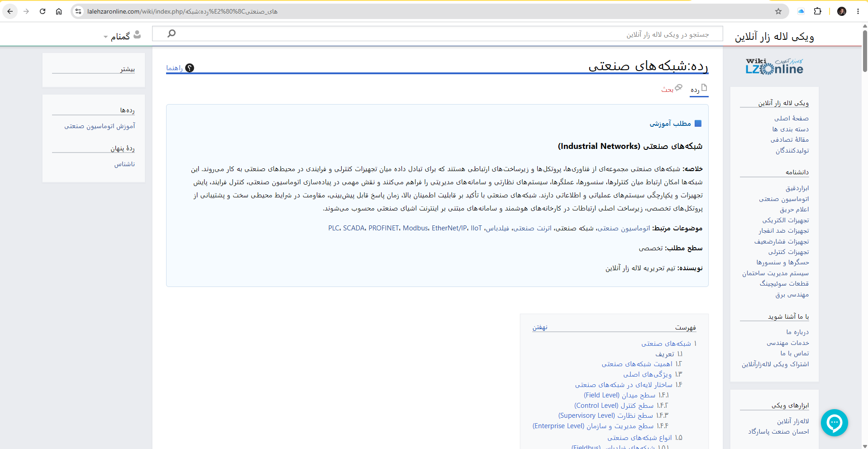Open sidebar link اتوماسیون صنعتی
The height and width of the screenshot is (449, 868).
(x=784, y=199)
